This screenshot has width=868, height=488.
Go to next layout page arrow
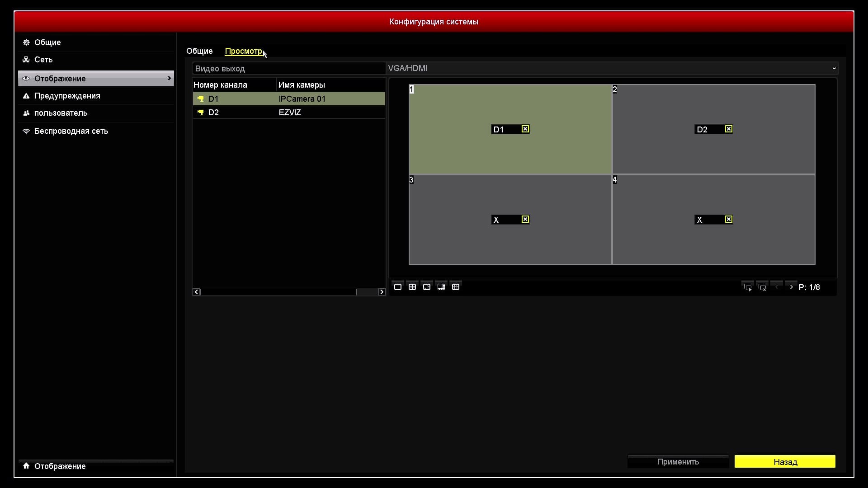point(791,287)
